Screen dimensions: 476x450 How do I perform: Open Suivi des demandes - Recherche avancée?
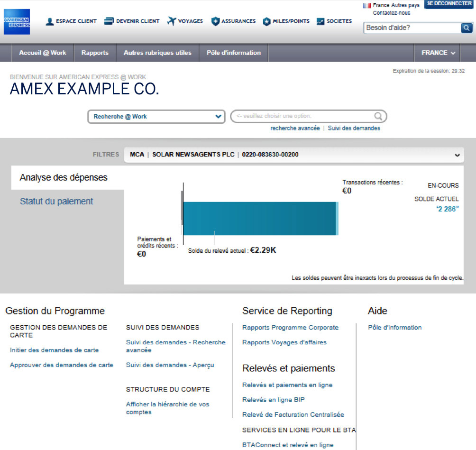176,346
